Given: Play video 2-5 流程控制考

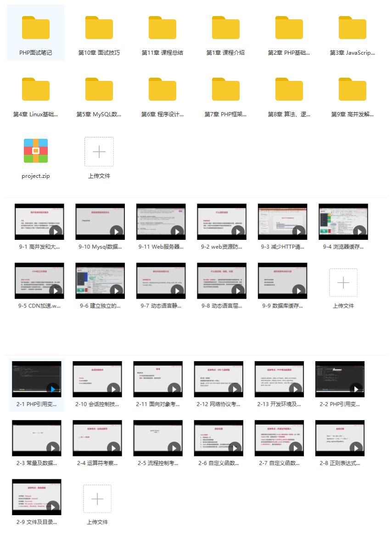Looking at the screenshot, I should point(158,438).
